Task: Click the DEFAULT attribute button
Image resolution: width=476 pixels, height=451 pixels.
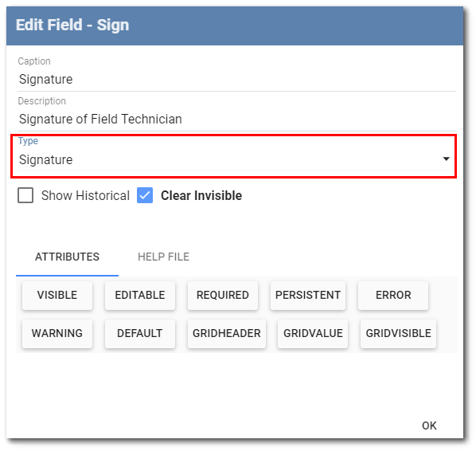Action: pos(140,333)
